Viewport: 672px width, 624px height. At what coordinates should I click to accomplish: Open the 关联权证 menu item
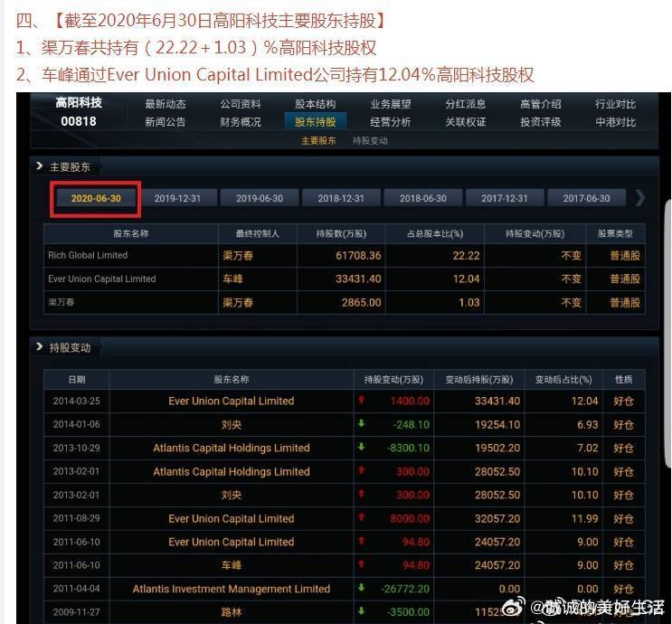pos(466,122)
